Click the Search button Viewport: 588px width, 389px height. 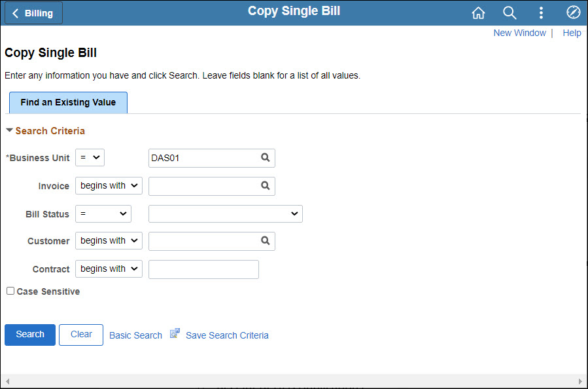30,335
